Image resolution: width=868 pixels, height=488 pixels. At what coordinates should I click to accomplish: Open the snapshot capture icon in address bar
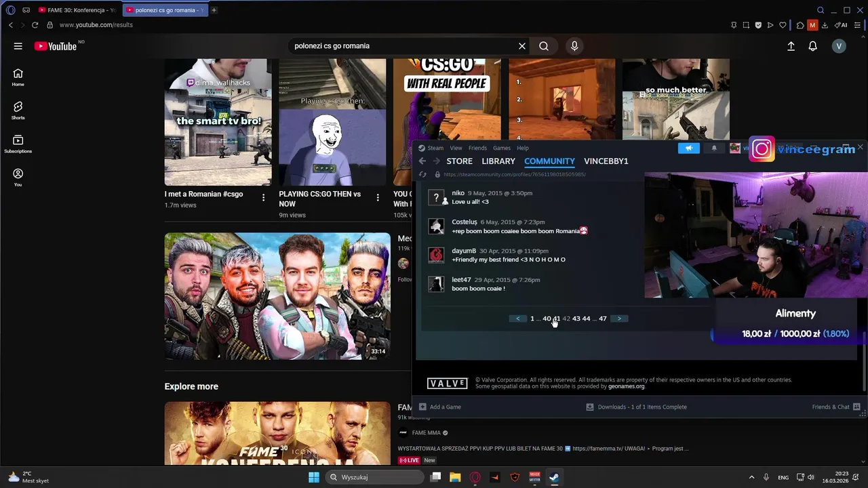click(x=746, y=25)
